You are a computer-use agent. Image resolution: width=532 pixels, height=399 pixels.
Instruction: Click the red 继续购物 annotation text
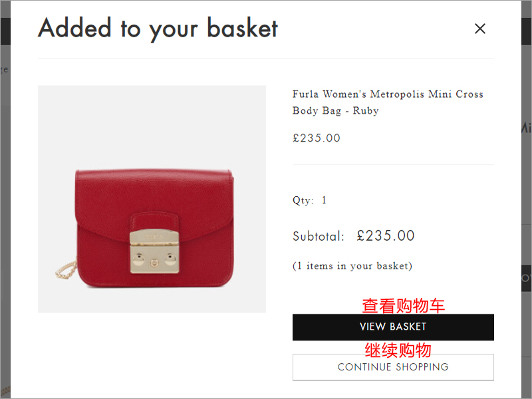point(398,350)
